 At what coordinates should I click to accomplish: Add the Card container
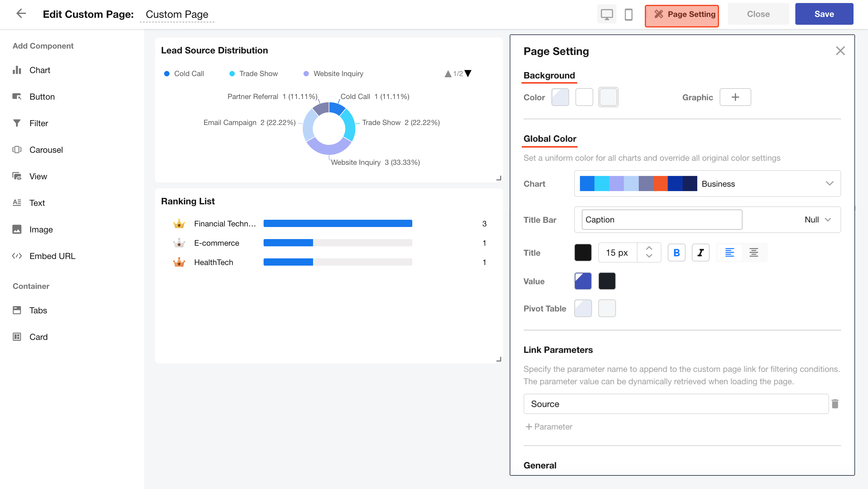tap(38, 337)
